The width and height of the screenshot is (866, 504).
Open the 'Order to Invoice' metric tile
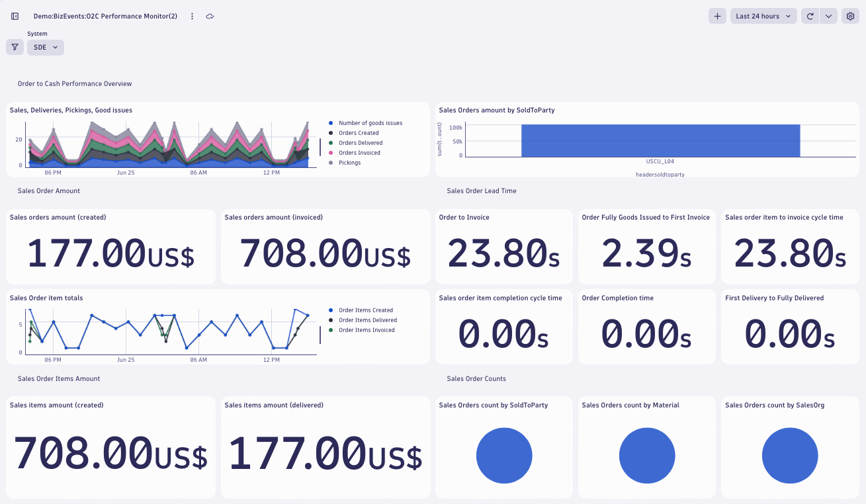(x=503, y=247)
